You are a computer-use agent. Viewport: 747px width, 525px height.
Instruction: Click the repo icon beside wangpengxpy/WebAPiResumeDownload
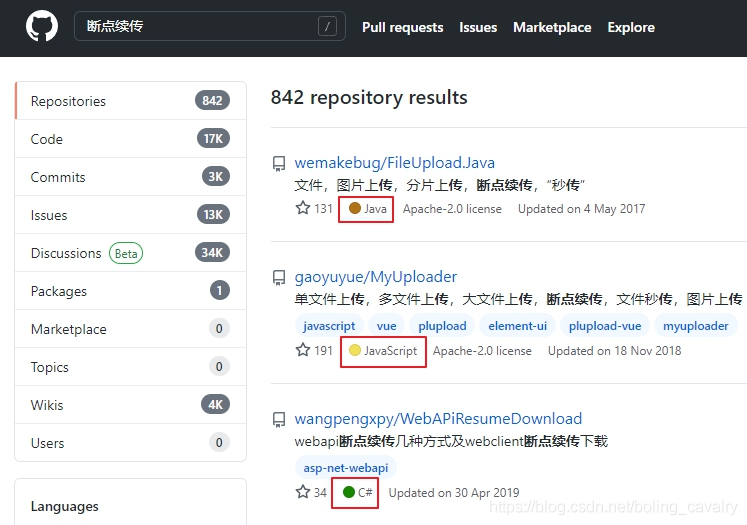click(x=279, y=420)
